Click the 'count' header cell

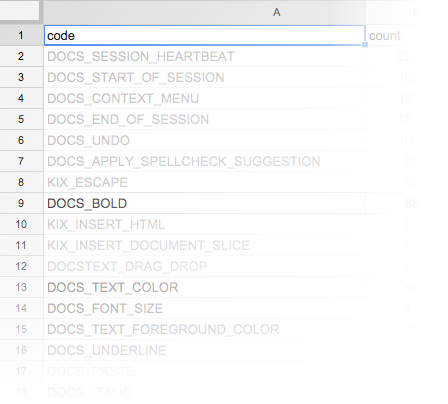click(392, 35)
